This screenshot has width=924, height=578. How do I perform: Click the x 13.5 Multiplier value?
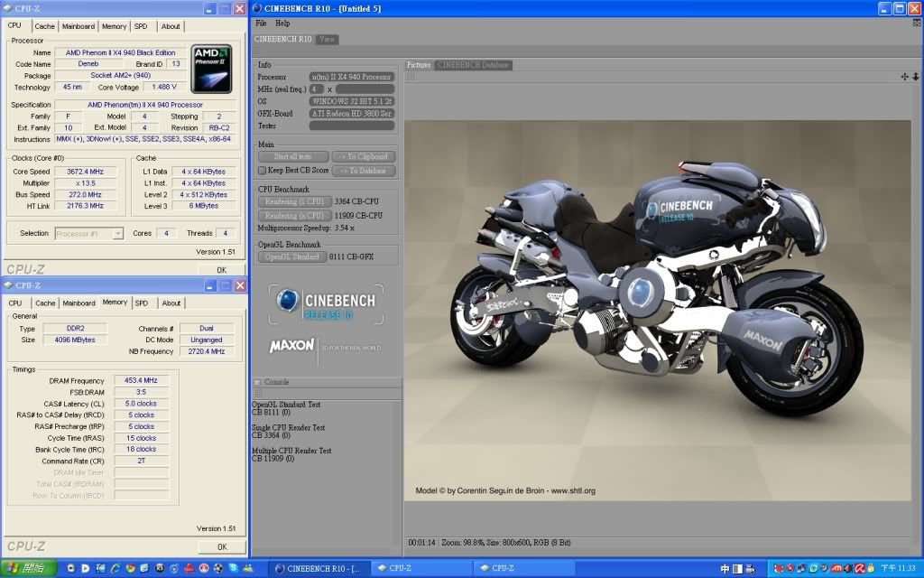coord(85,182)
